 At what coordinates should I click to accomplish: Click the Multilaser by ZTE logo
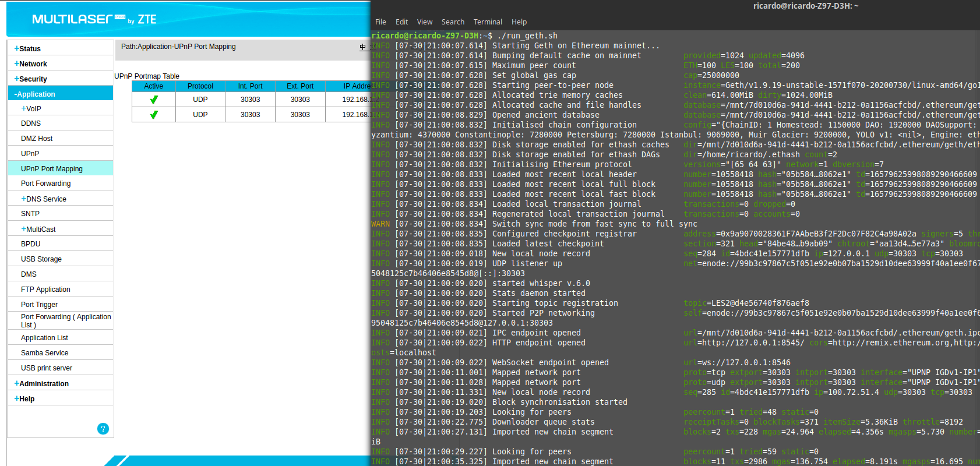(x=94, y=19)
